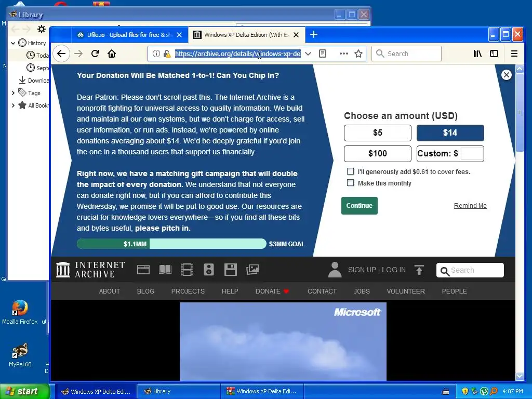Expand Tags tree in Library window

click(13, 93)
